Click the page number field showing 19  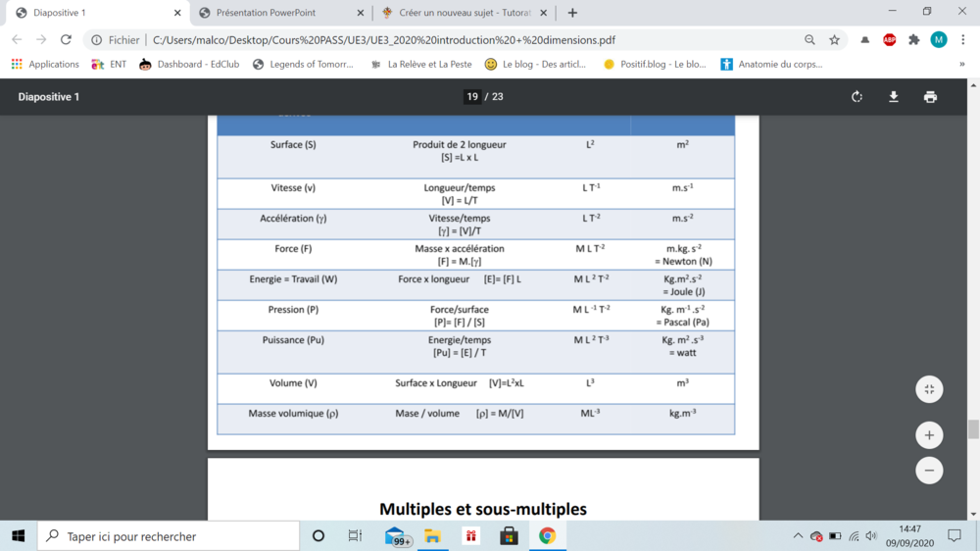(472, 97)
